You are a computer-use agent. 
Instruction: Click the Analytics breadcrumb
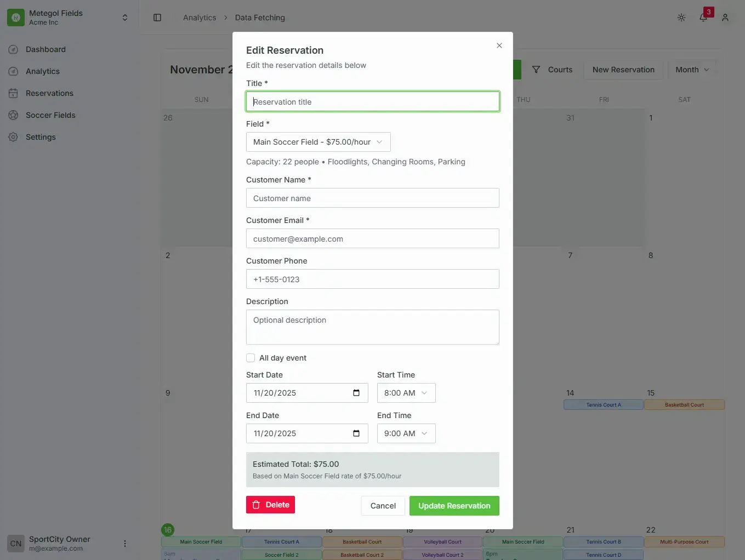click(x=200, y=17)
